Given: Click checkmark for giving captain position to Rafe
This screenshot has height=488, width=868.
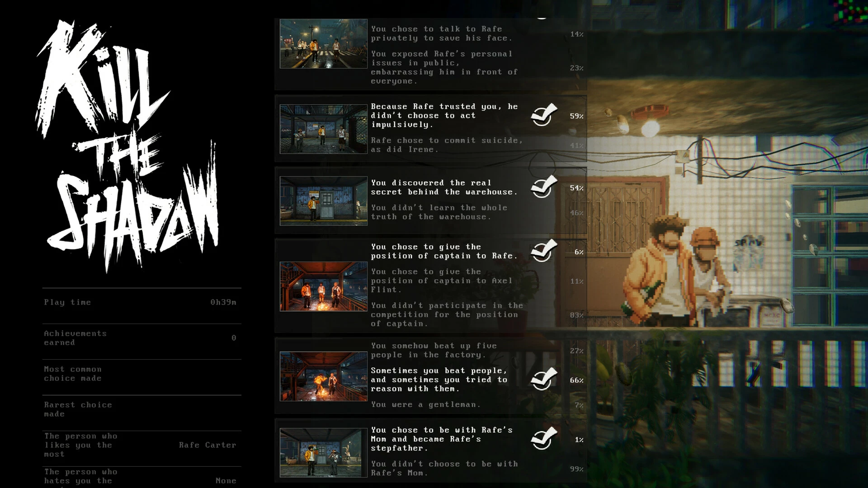Looking at the screenshot, I should pyautogui.click(x=544, y=251).
